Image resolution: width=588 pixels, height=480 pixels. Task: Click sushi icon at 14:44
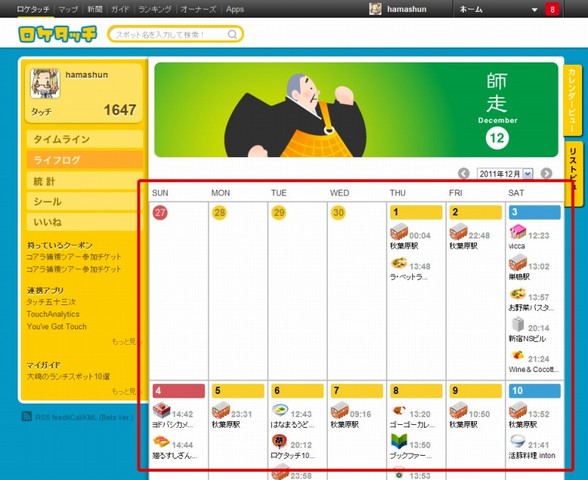point(162,441)
